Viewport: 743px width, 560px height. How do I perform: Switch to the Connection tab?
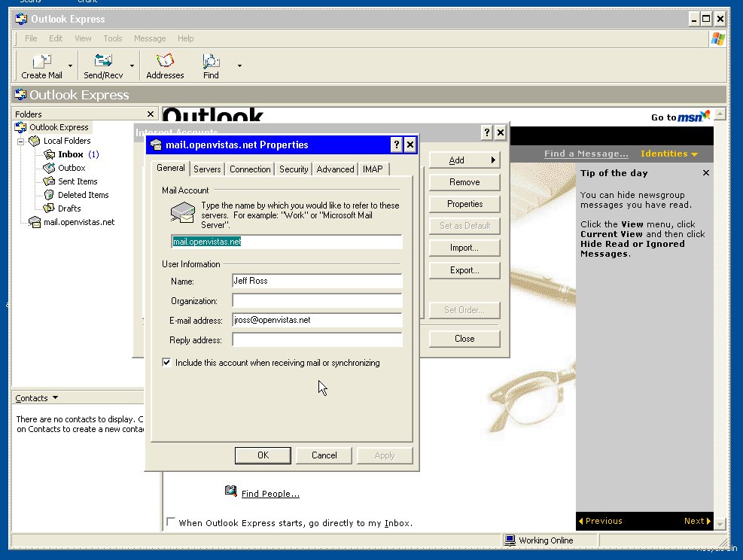coord(250,169)
